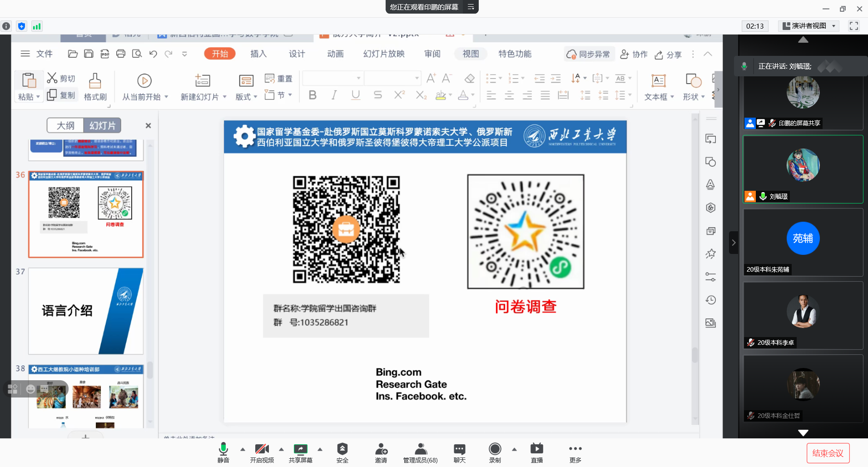The image size is (868, 467).
Task: Click the End Meeting button
Action: click(x=828, y=453)
